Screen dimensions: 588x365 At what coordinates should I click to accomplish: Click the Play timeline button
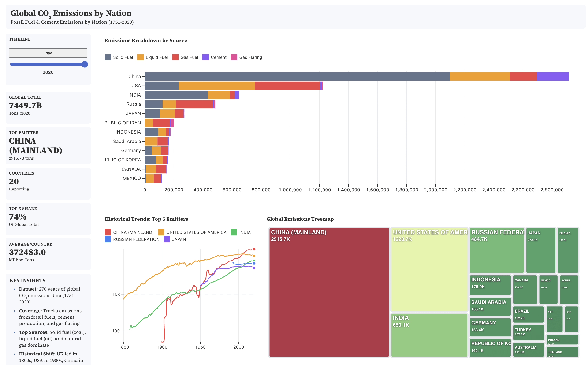pos(48,53)
